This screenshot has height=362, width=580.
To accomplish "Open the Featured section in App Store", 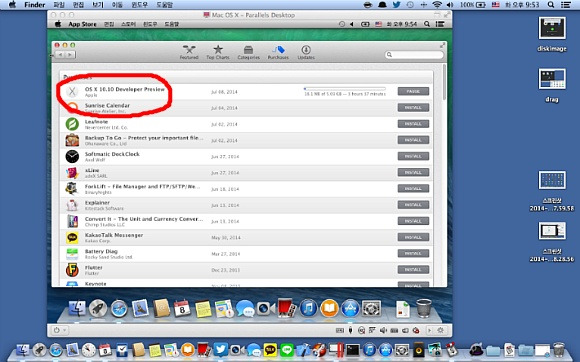I will click(x=189, y=53).
